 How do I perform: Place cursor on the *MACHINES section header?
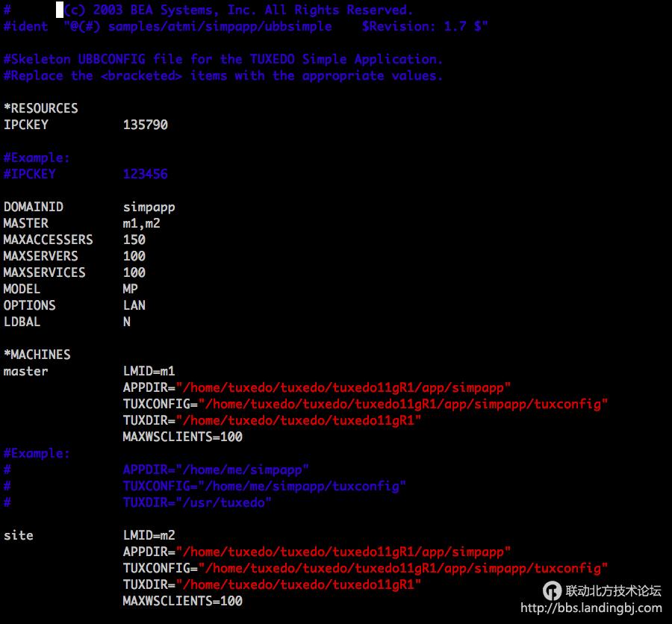[37, 355]
